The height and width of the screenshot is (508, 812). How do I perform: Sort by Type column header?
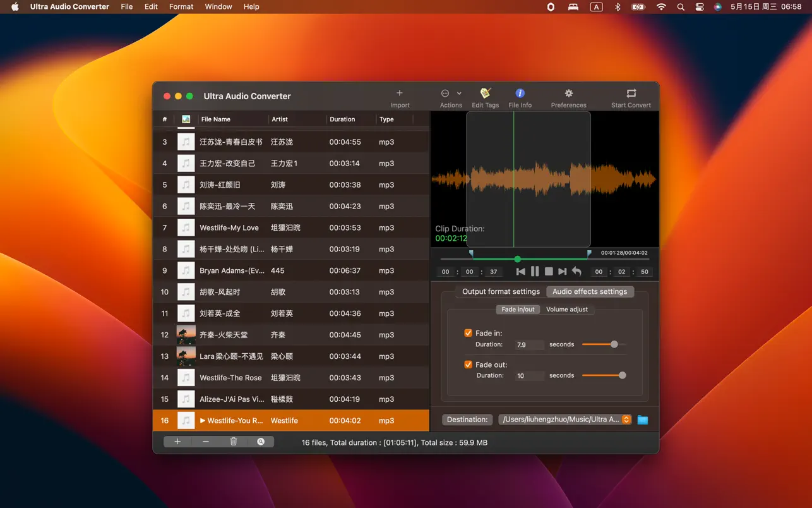pyautogui.click(x=394, y=119)
